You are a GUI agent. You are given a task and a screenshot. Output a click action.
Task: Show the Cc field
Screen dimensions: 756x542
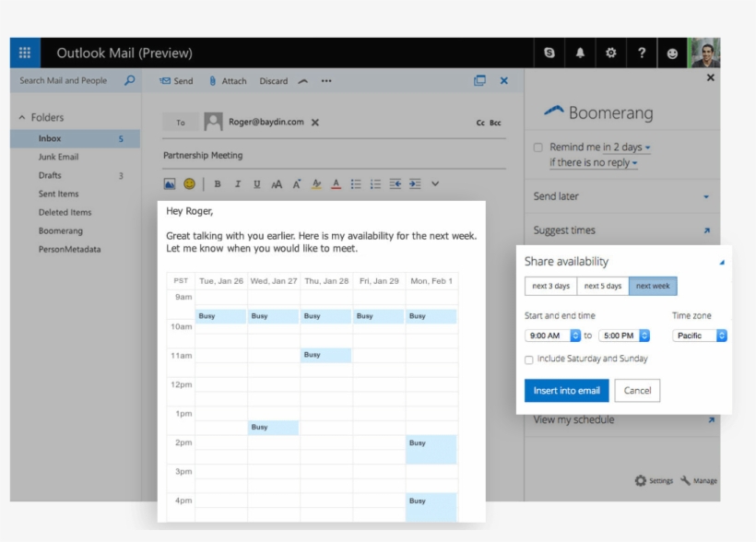point(480,123)
